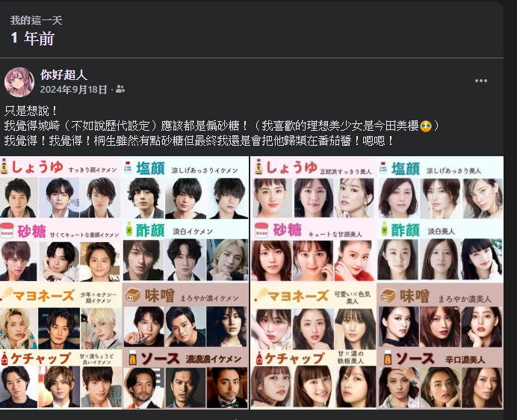
Task: Click the 1 年前 section title
Action: click(32, 38)
